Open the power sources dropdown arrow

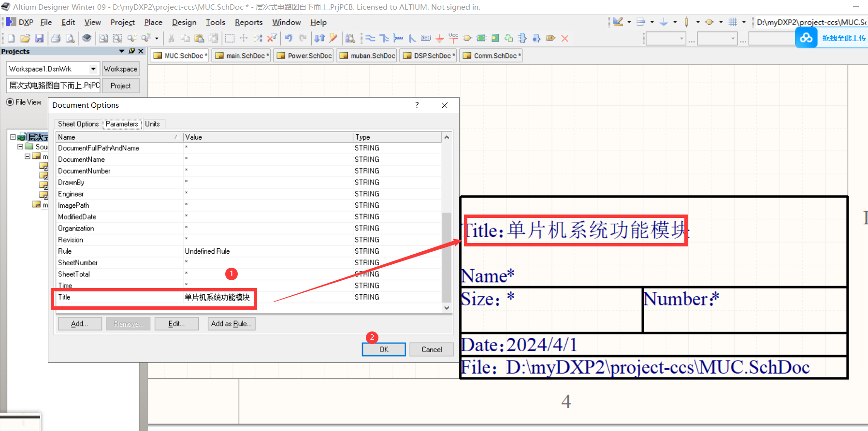675,22
